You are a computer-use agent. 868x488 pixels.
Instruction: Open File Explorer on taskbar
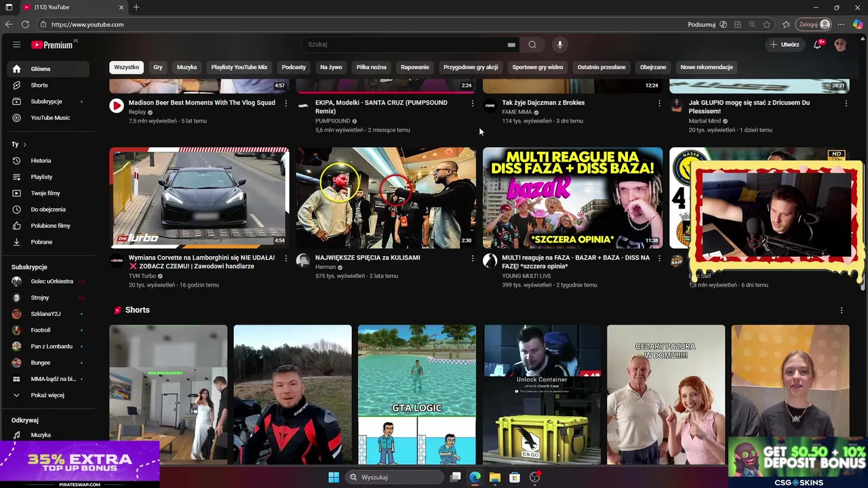[495, 477]
